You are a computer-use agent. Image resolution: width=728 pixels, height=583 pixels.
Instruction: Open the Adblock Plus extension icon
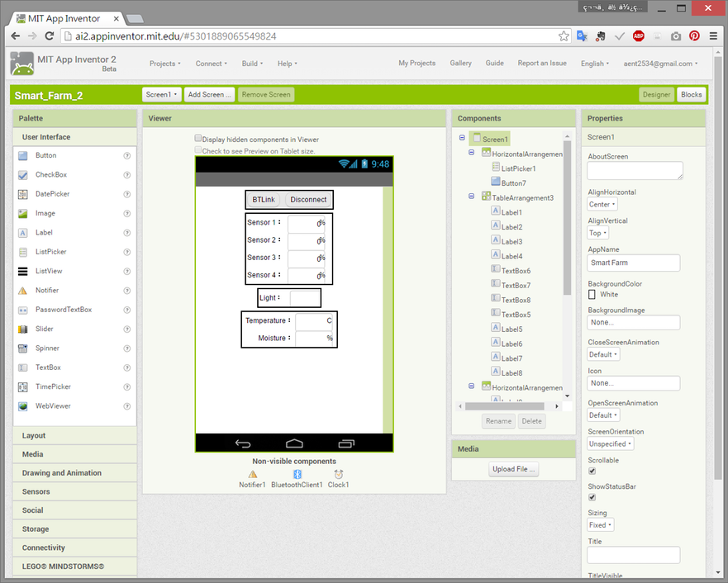coord(639,36)
